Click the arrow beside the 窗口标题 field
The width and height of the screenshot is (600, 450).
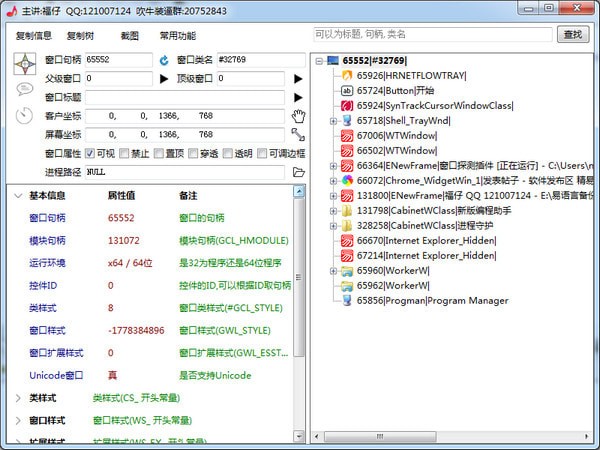point(298,98)
